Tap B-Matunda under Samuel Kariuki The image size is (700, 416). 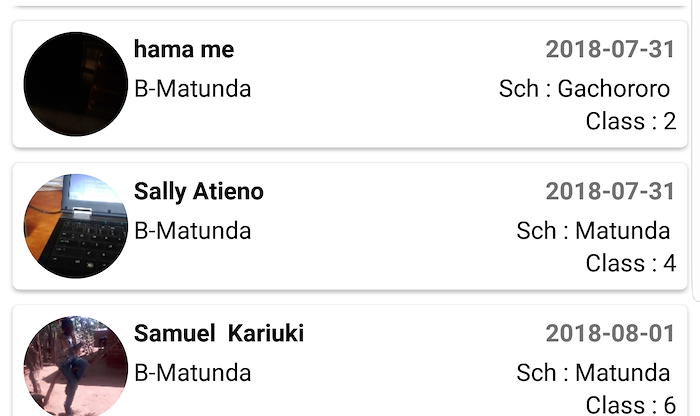[x=192, y=373]
